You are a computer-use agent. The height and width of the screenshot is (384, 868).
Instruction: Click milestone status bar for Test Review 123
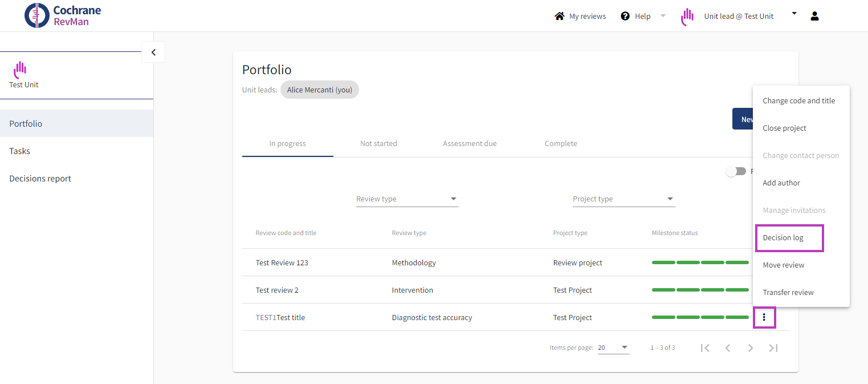click(700, 262)
